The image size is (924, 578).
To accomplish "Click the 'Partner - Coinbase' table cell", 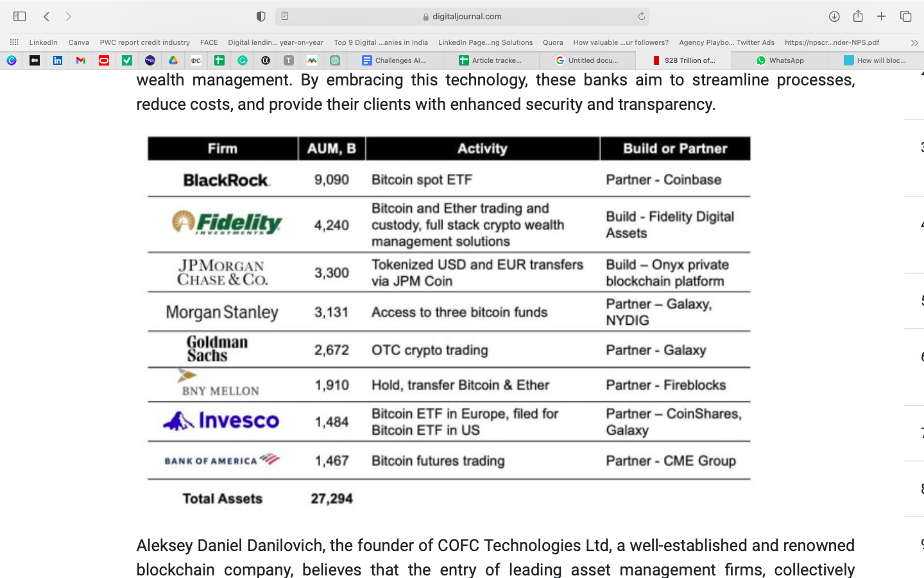I will 663,180.
